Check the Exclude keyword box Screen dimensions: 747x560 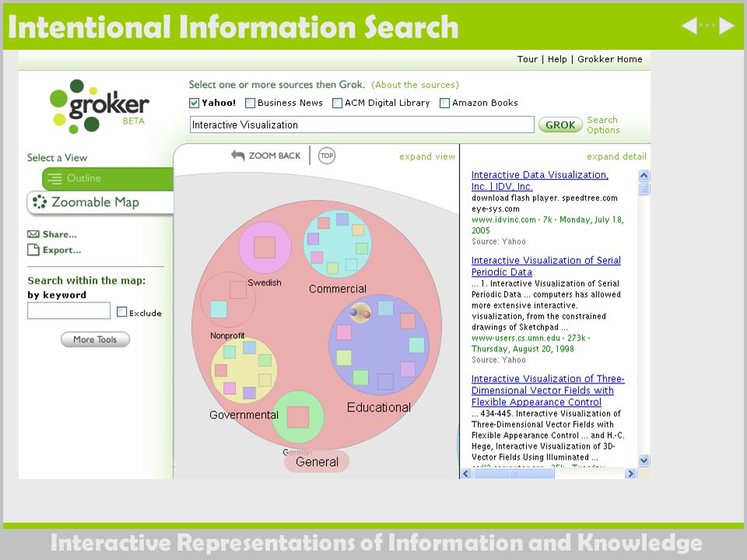121,312
